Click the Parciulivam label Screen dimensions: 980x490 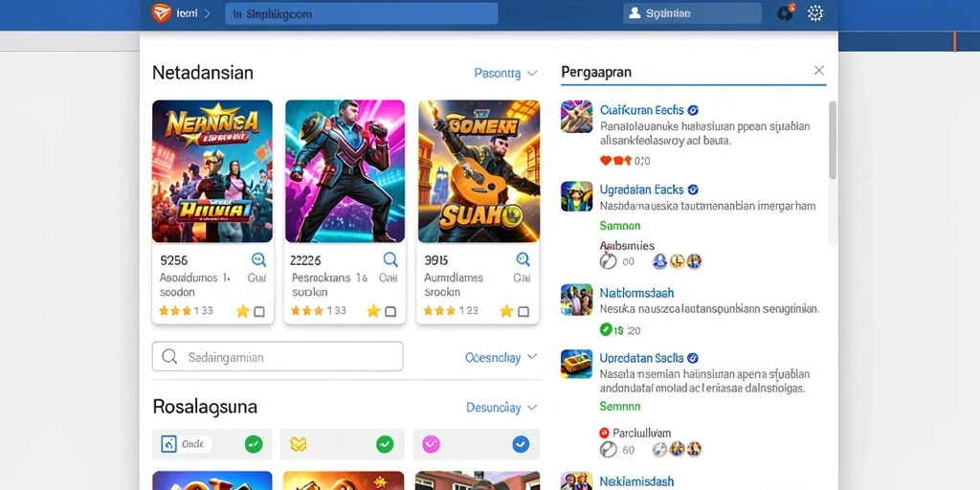pyautogui.click(x=641, y=433)
